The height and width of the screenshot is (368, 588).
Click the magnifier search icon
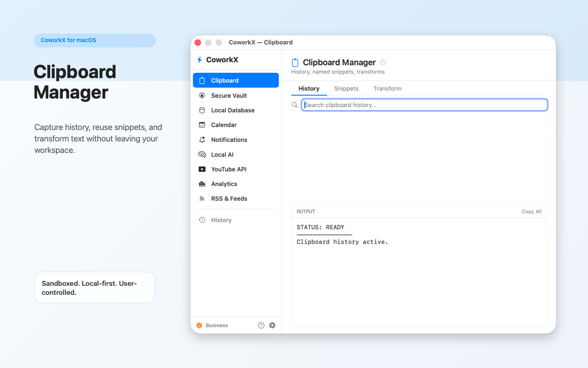294,105
